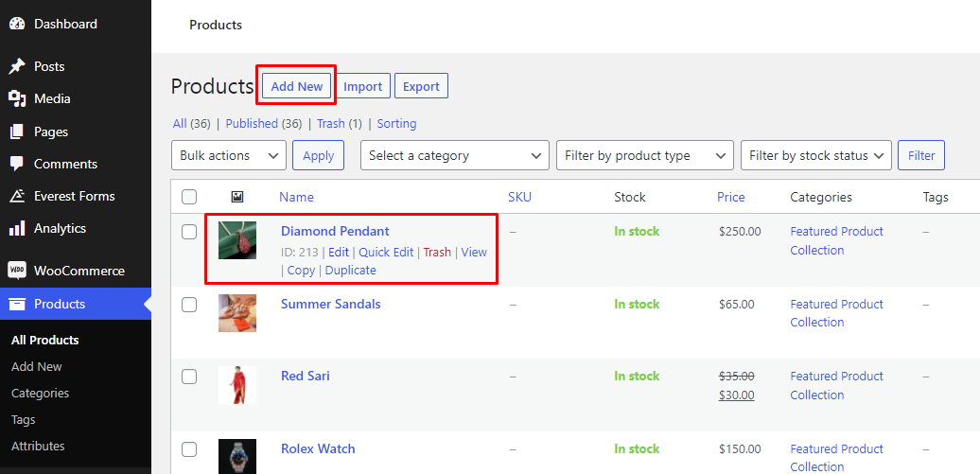Screen dimensions: 980x474
Task: Click the Everest Forms mountain icon
Action: 17,197
